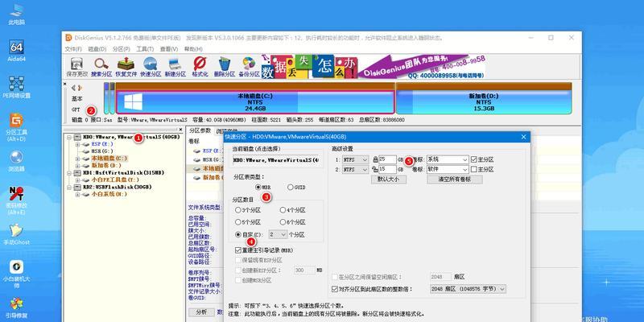Toggle 主分区 checkbox for partition 2
This screenshot has height=322, width=644.
[x=473, y=169]
